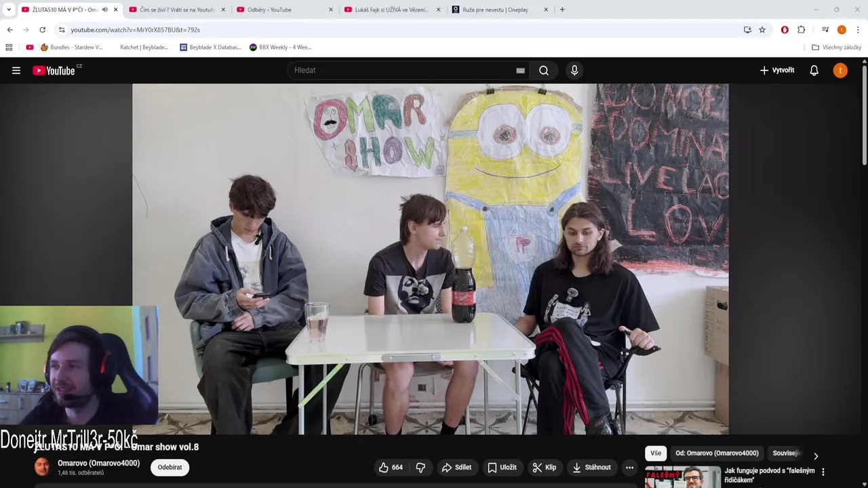
Task: Open the YouTube bookmark icon in the bookmarks bar
Action: point(30,47)
